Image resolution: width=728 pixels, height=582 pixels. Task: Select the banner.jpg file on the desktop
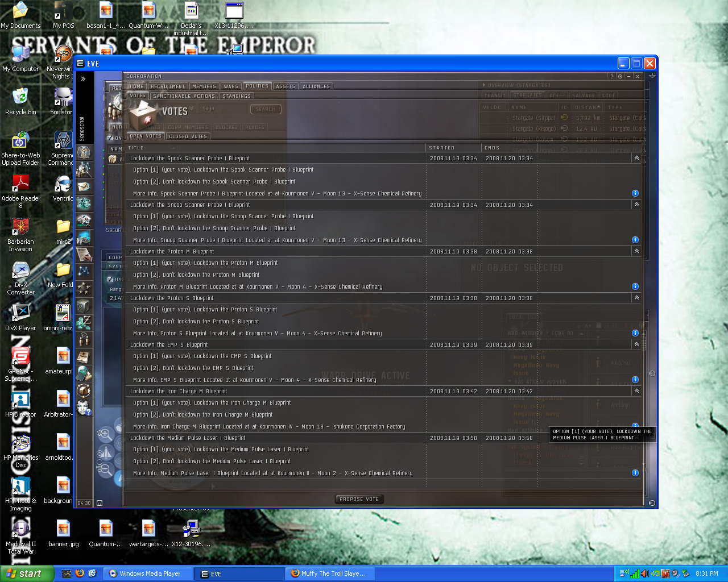point(64,534)
